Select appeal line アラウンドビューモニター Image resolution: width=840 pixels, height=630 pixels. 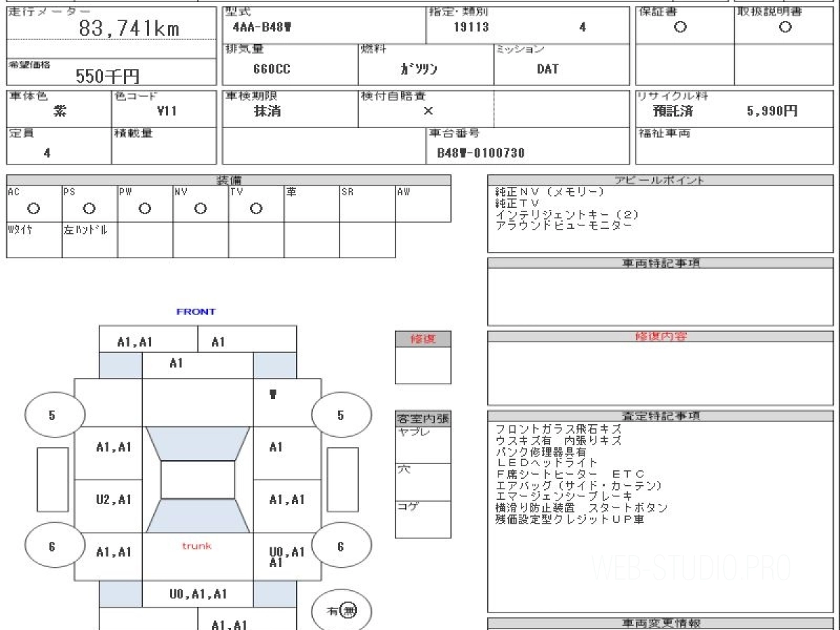click(x=563, y=225)
